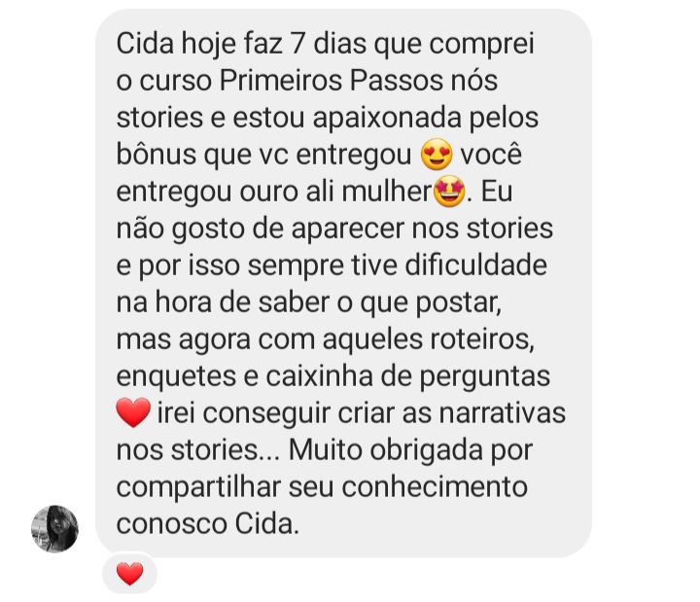Tap the red heart reaction below message
Viewport: 700px width, 602px height.
click(130, 574)
